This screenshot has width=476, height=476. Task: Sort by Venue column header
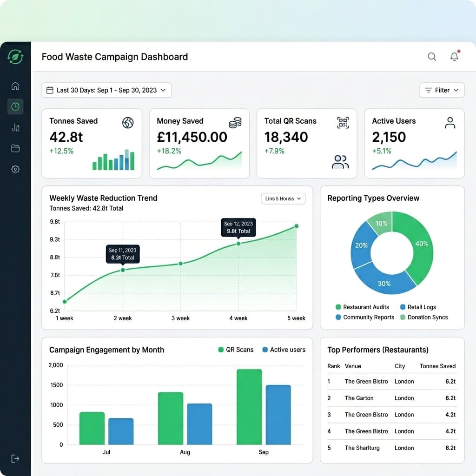coord(353,366)
